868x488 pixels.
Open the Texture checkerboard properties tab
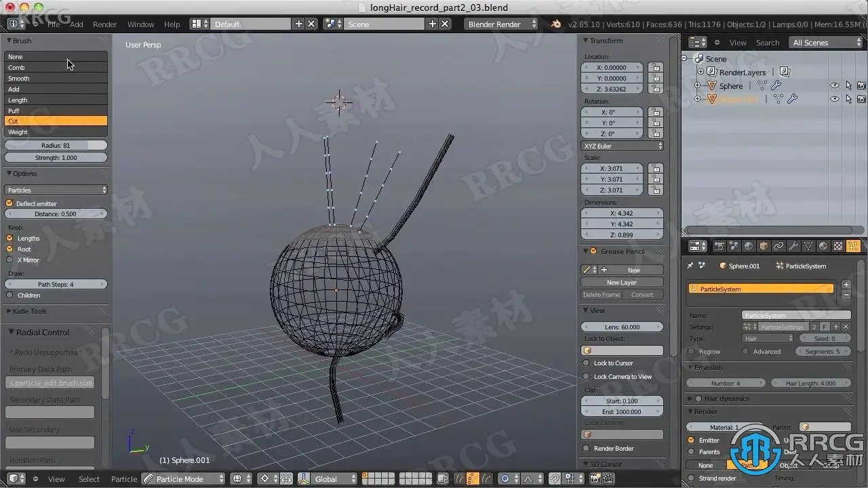coord(837,246)
